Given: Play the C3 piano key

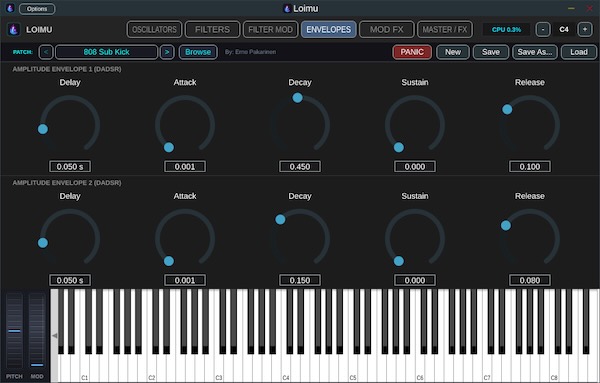Looking at the screenshot, I should 219,367.
